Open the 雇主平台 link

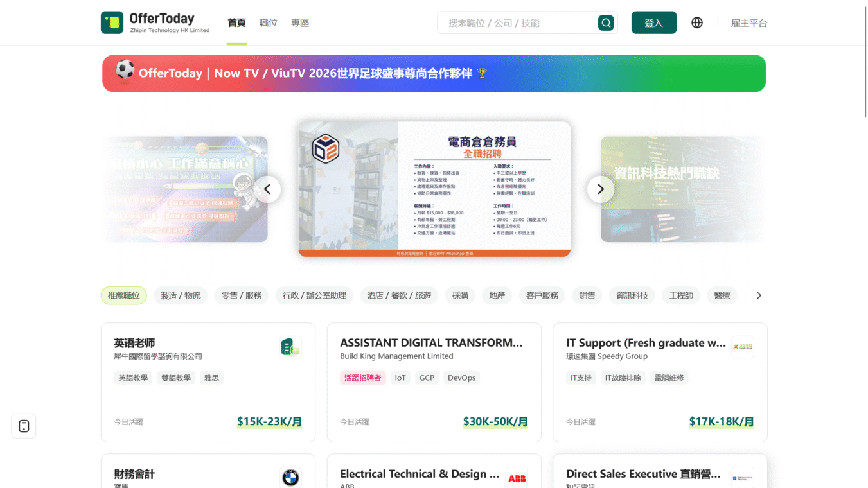749,22
